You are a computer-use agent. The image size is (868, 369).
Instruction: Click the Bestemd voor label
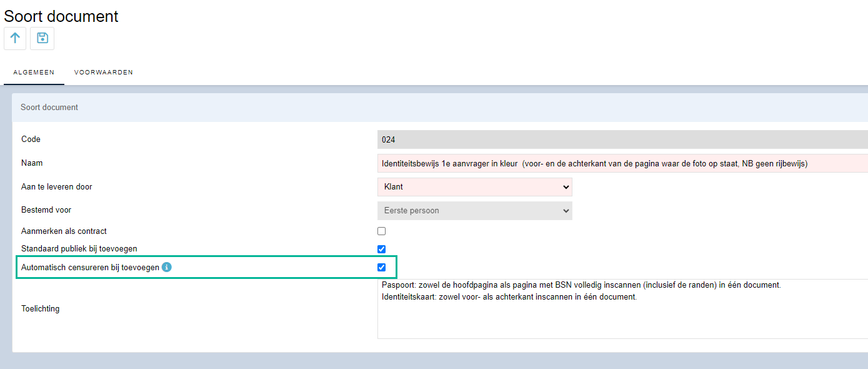(x=46, y=210)
